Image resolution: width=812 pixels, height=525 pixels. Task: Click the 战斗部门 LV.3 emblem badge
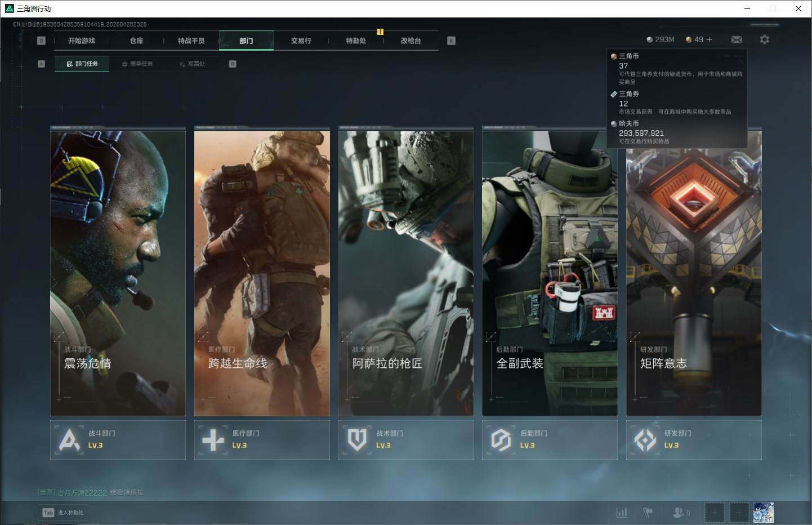(x=69, y=440)
